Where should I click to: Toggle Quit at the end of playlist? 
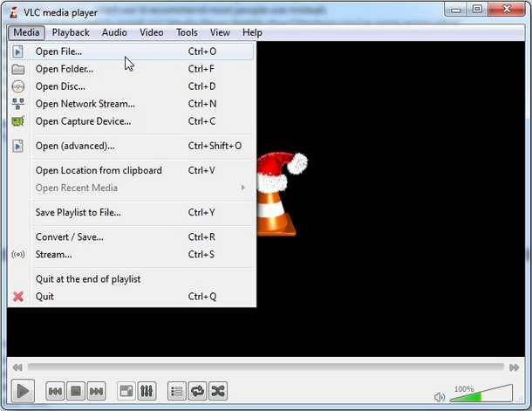click(x=132, y=279)
